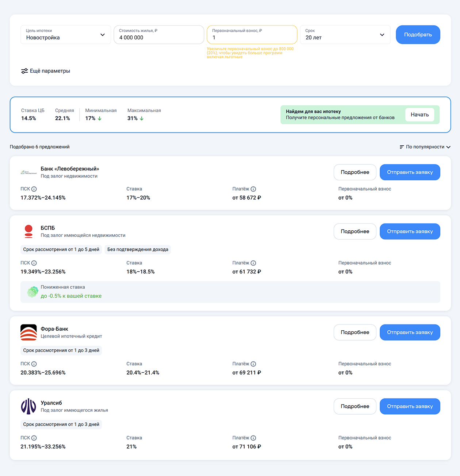Click Отправить заявку for Уралсиб
This screenshot has width=460, height=476.
(410, 406)
